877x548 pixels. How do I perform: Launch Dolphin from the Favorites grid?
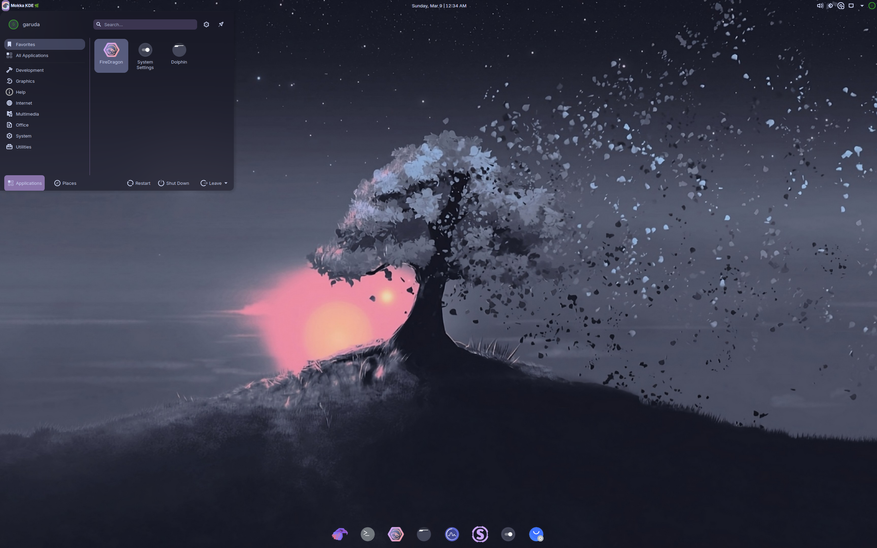tap(179, 55)
